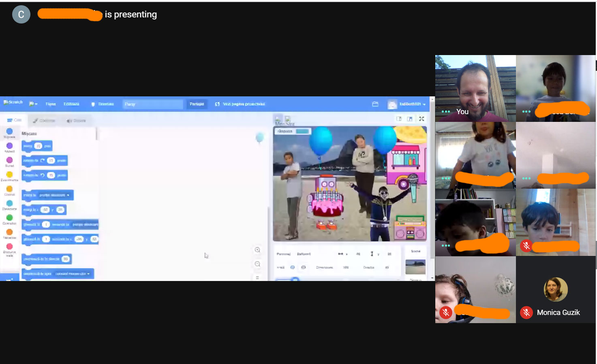Open 'Vezi pagina proiectului' link
This screenshot has height=364, width=597.
(240, 104)
